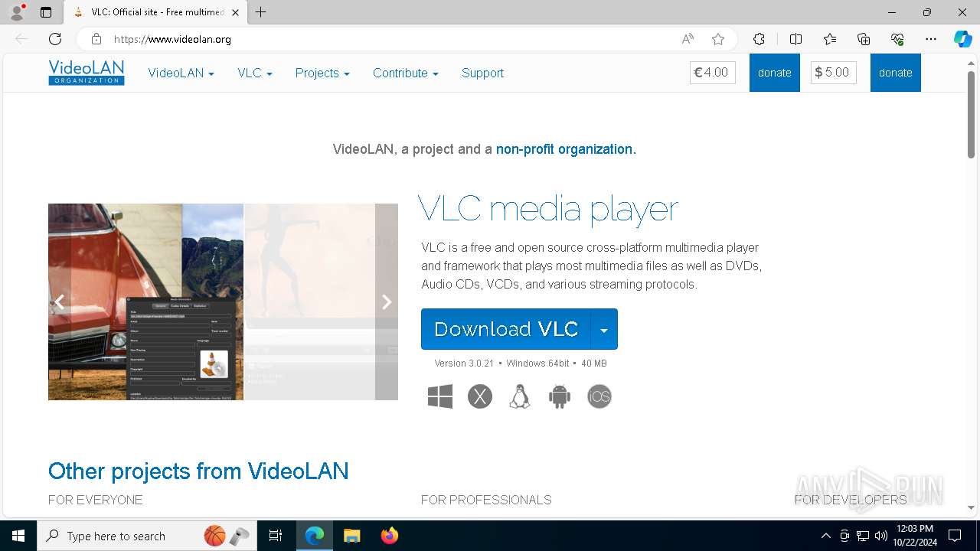Click the iOS platform icon
Screen dimensions: 980x551
coord(599,396)
